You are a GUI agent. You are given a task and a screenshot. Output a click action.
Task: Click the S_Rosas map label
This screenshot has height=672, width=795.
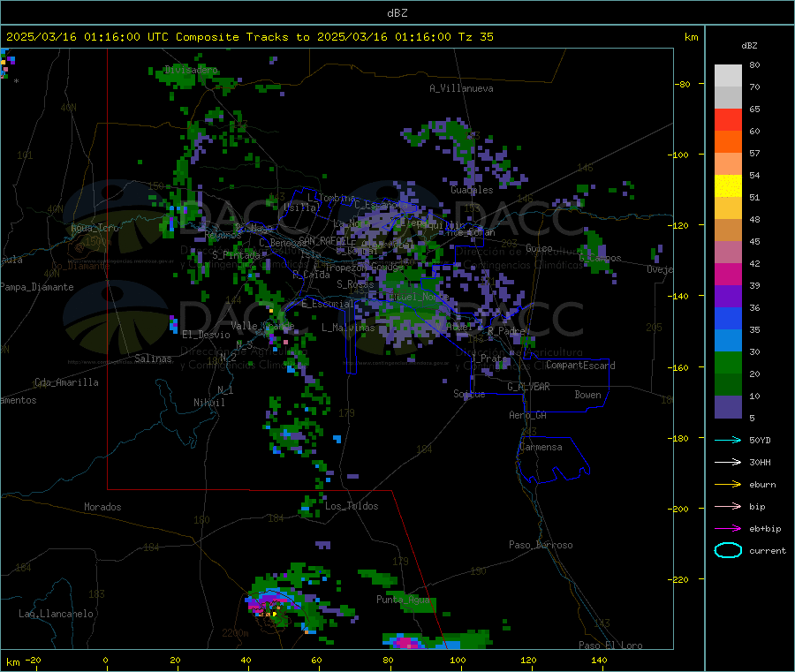point(355,285)
